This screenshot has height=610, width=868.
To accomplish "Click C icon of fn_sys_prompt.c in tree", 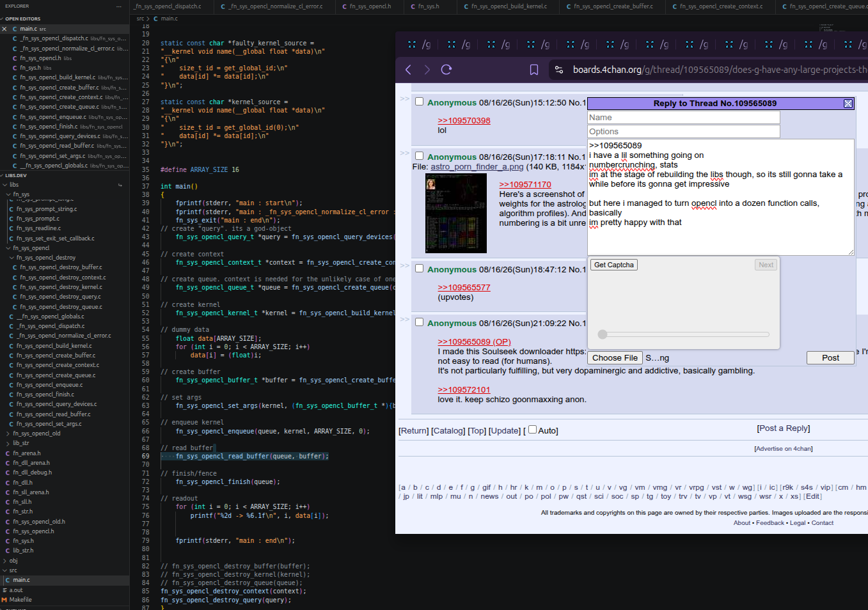I will pos(12,219).
